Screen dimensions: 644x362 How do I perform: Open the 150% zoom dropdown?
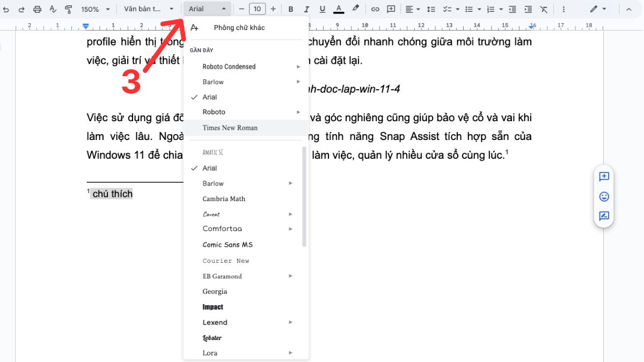click(x=96, y=9)
